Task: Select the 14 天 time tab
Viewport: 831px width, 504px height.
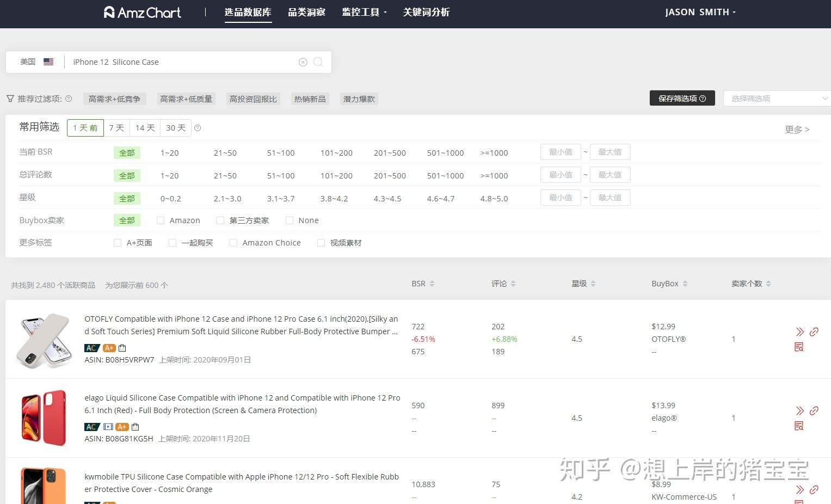Action: click(x=145, y=128)
